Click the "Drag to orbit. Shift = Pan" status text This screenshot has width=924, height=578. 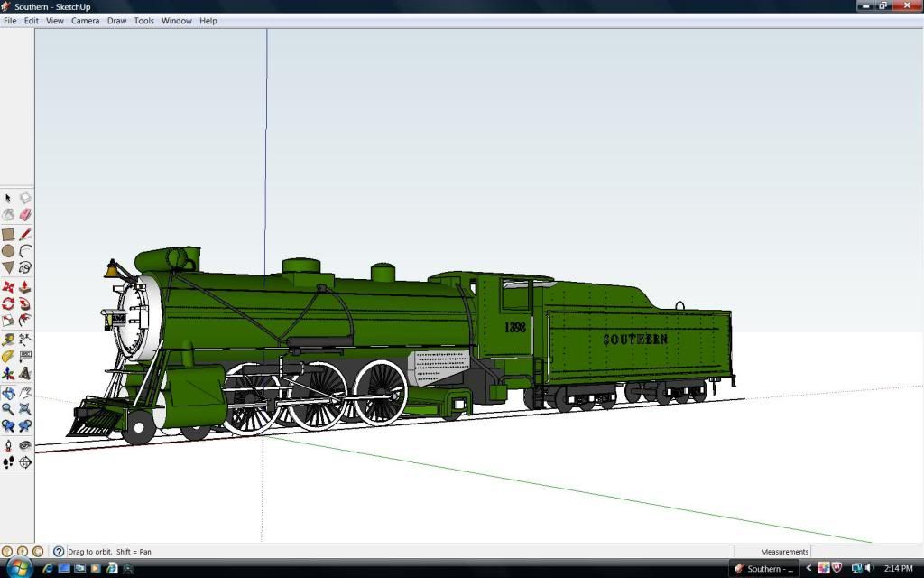[109, 552]
